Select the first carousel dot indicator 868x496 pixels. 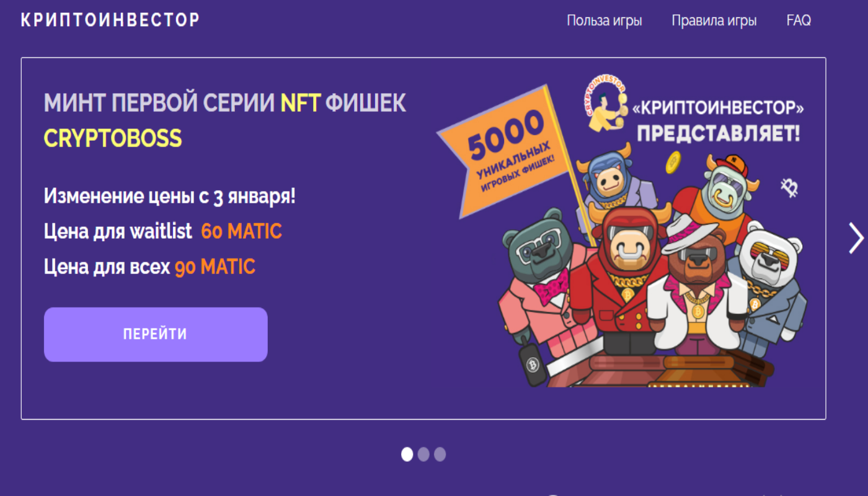tap(407, 454)
